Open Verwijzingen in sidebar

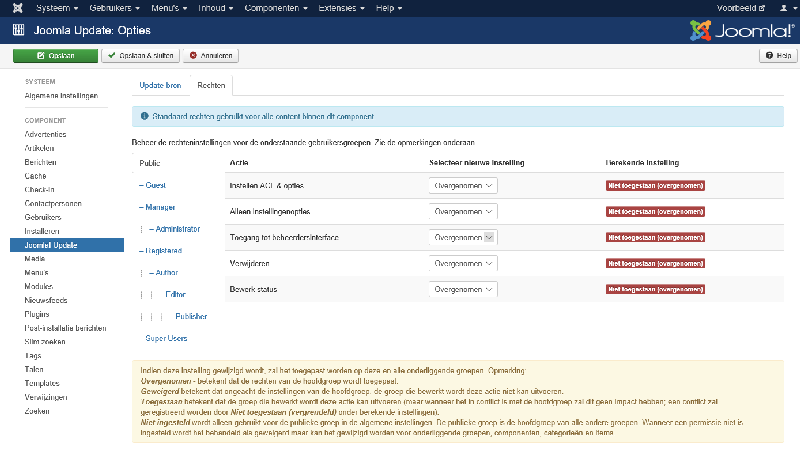(45, 397)
